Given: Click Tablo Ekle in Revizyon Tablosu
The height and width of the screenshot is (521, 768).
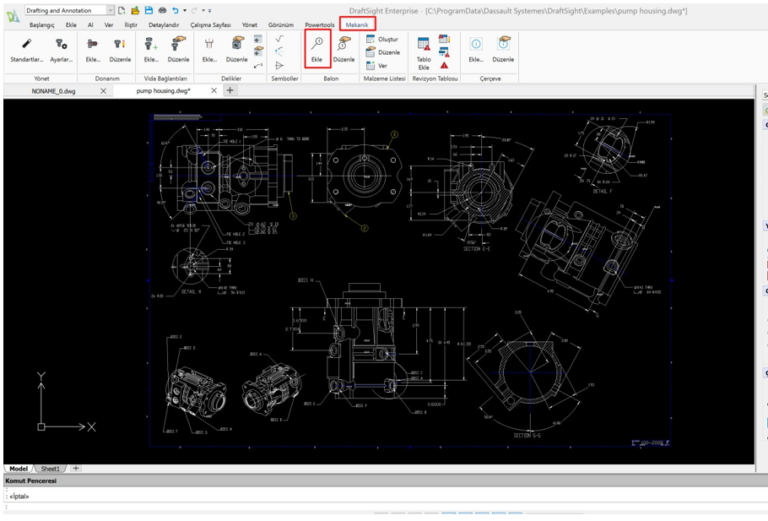Looking at the screenshot, I should [x=423, y=51].
